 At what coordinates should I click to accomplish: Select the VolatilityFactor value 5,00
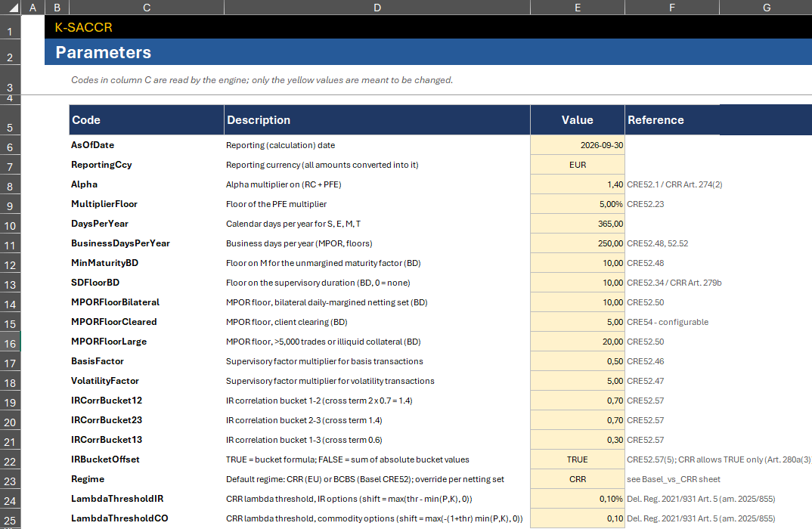coord(578,381)
